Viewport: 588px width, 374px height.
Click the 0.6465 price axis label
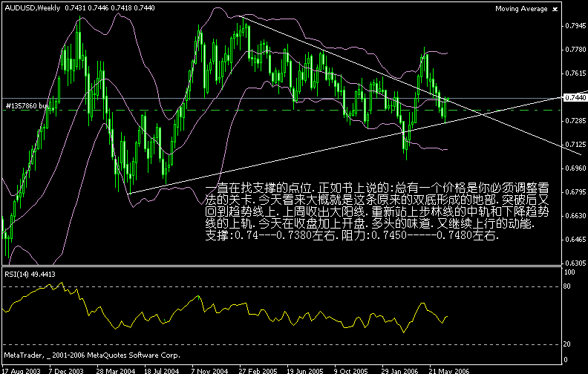click(x=575, y=240)
